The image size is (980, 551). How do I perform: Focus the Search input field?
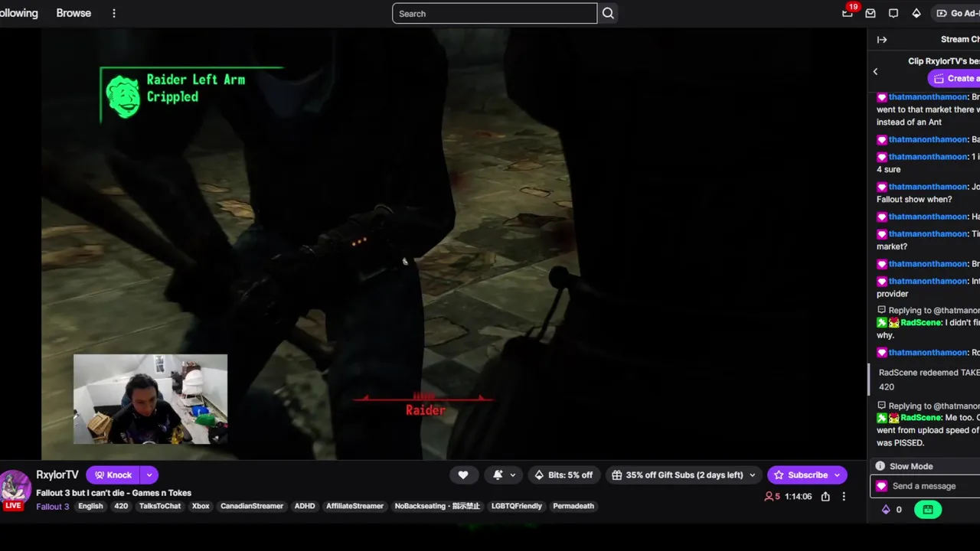coord(495,13)
